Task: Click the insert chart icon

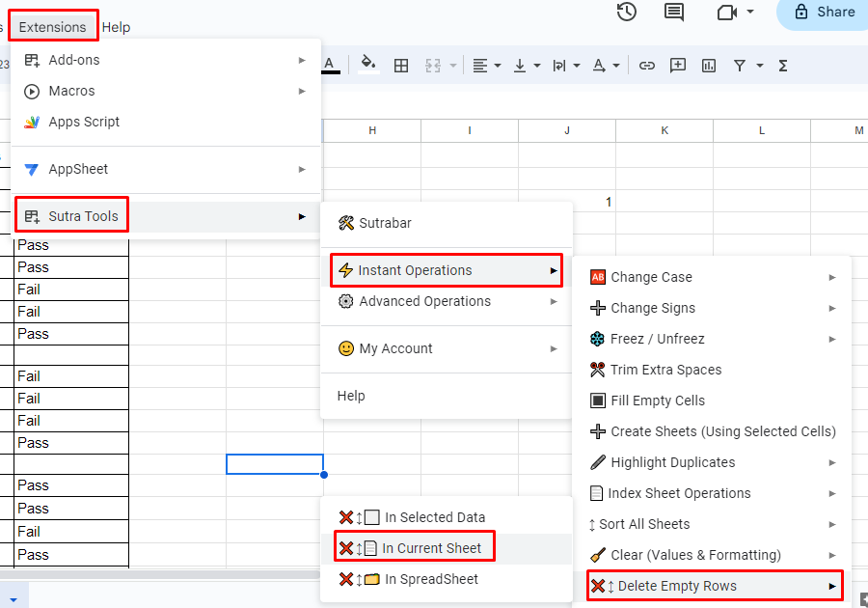Action: pos(709,66)
